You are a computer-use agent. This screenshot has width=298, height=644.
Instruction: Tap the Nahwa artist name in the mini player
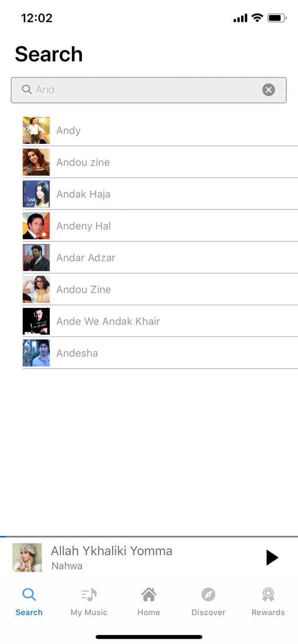(67, 566)
